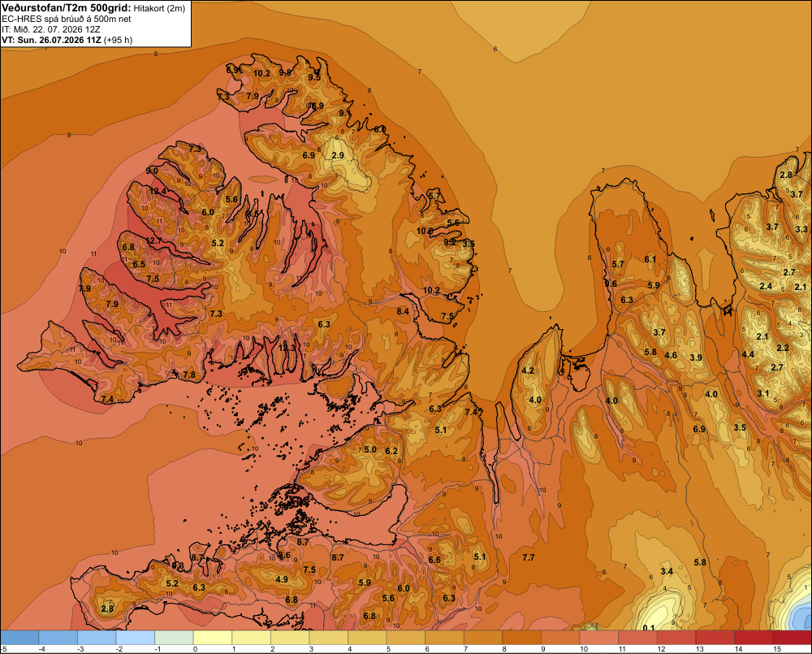Click the 8.4 temperature value
Screen dimensions: 812x654
click(x=403, y=311)
